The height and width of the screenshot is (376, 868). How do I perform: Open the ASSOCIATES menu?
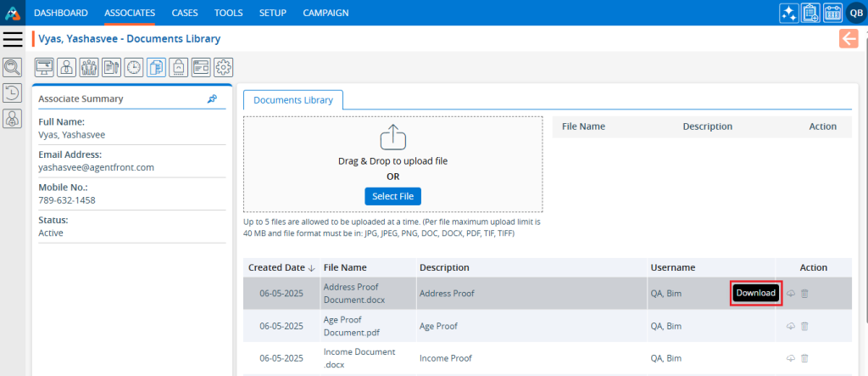pyautogui.click(x=130, y=13)
